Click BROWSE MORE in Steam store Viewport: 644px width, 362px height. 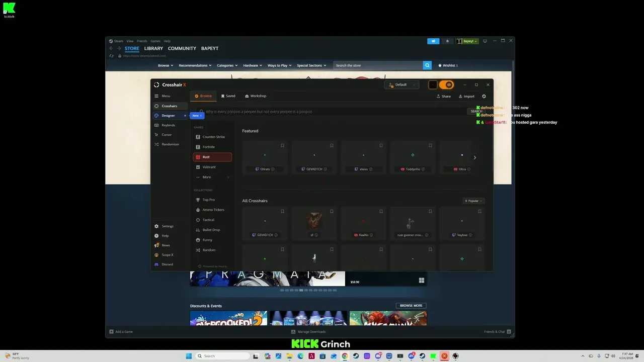pyautogui.click(x=411, y=306)
